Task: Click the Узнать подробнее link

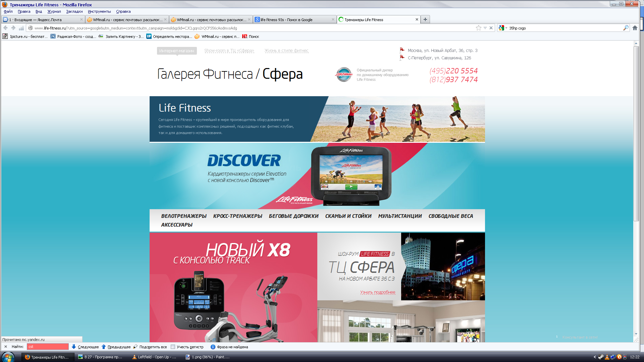Action: (x=378, y=292)
